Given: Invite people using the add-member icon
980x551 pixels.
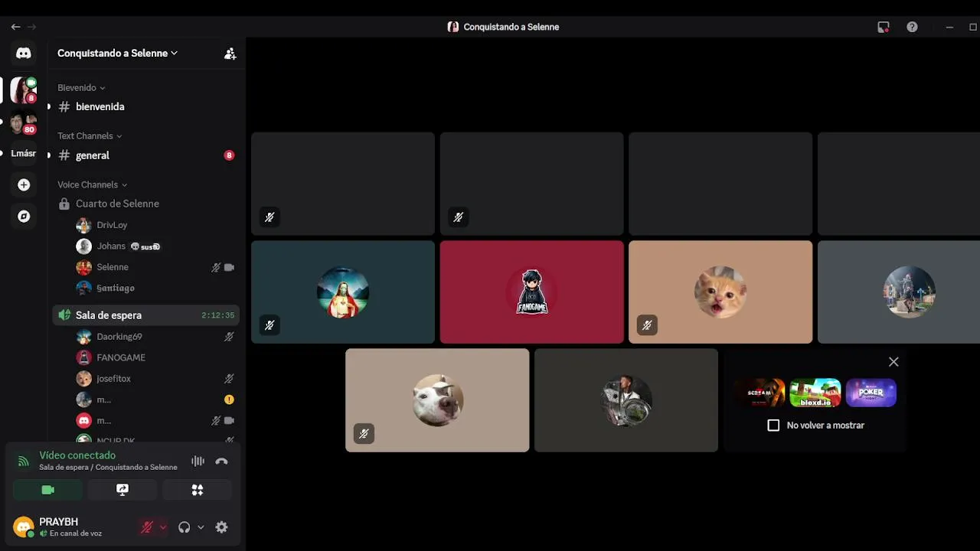Looking at the screenshot, I should [230, 54].
